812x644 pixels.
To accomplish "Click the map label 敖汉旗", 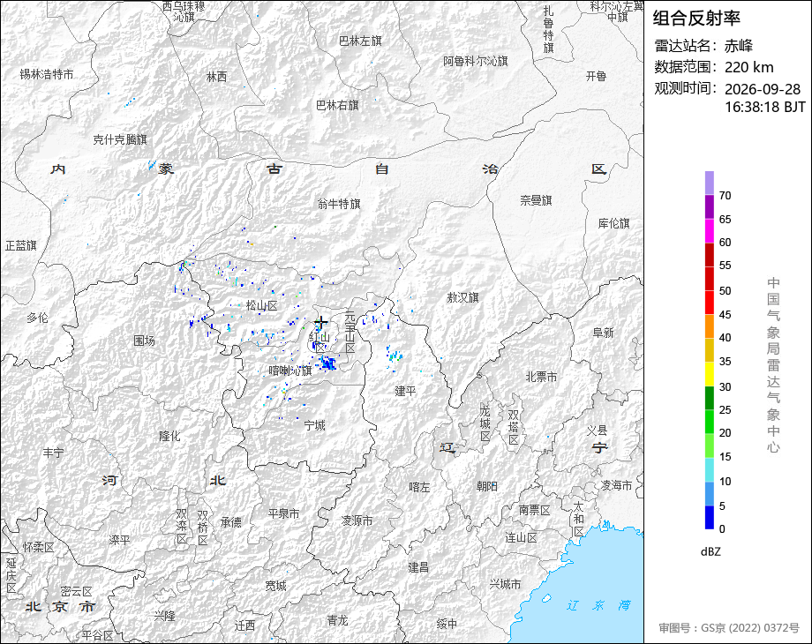I will [x=463, y=297].
